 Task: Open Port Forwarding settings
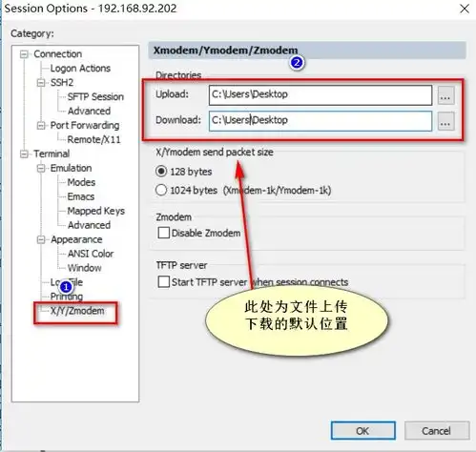tap(85, 125)
